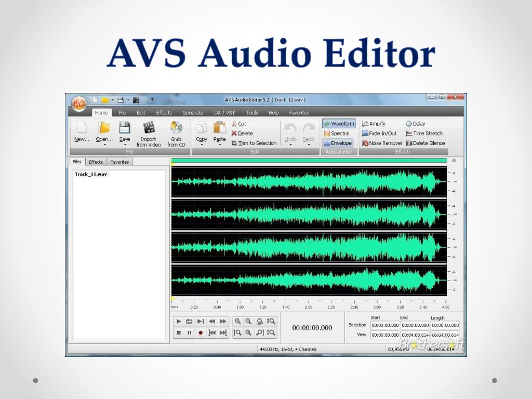Viewport: 532px width, 399px height.
Task: Choose Grab from CD in the ribbon
Action: pyautogui.click(x=176, y=134)
